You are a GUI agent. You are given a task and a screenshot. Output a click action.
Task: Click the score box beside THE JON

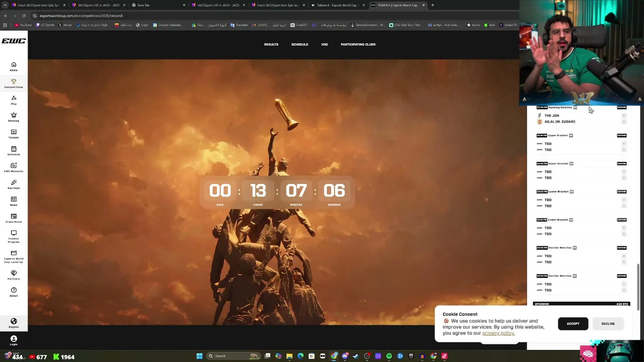click(x=624, y=116)
